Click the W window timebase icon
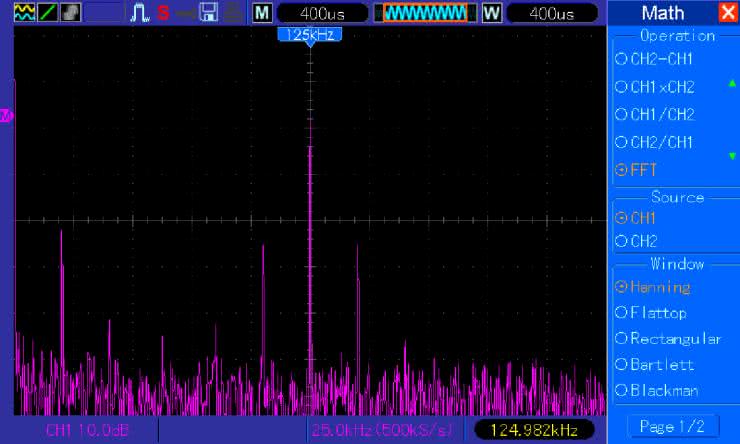740x444 pixels. pyautogui.click(x=491, y=13)
